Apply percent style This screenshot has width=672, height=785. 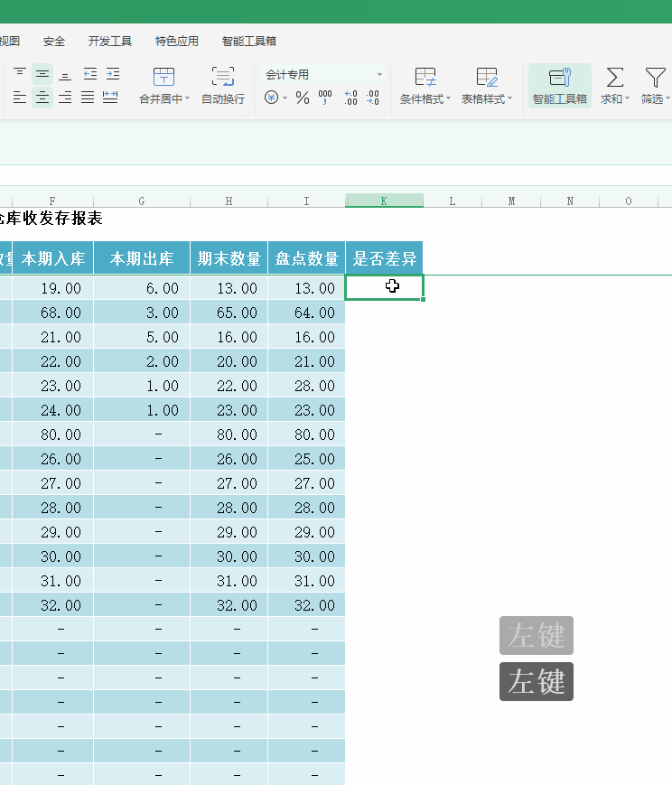coord(303,98)
